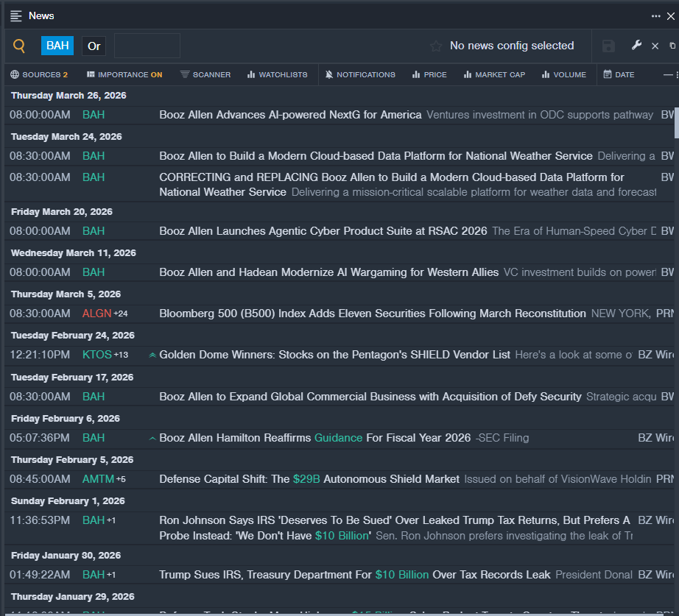
Task: Click the KTOS ticker symbol link
Action: pyautogui.click(x=96, y=355)
